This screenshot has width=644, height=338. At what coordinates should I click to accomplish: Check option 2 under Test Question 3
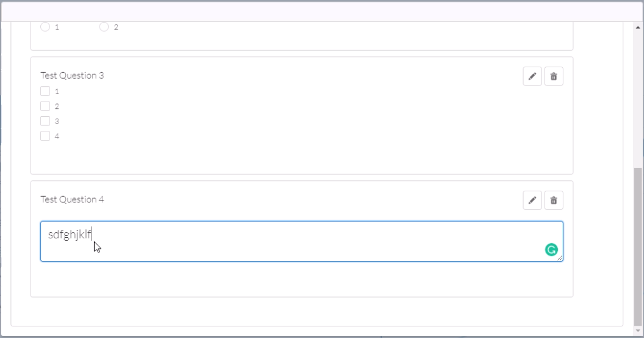[x=45, y=106]
